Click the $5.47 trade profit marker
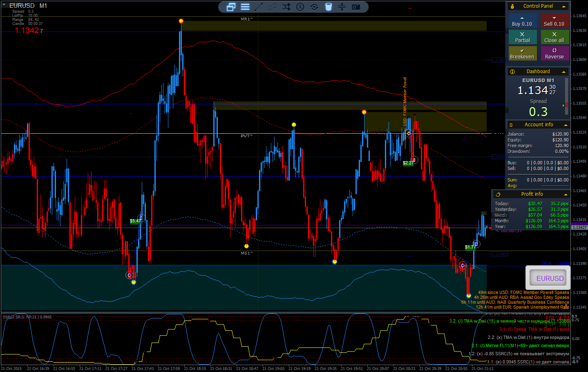 coord(135,221)
